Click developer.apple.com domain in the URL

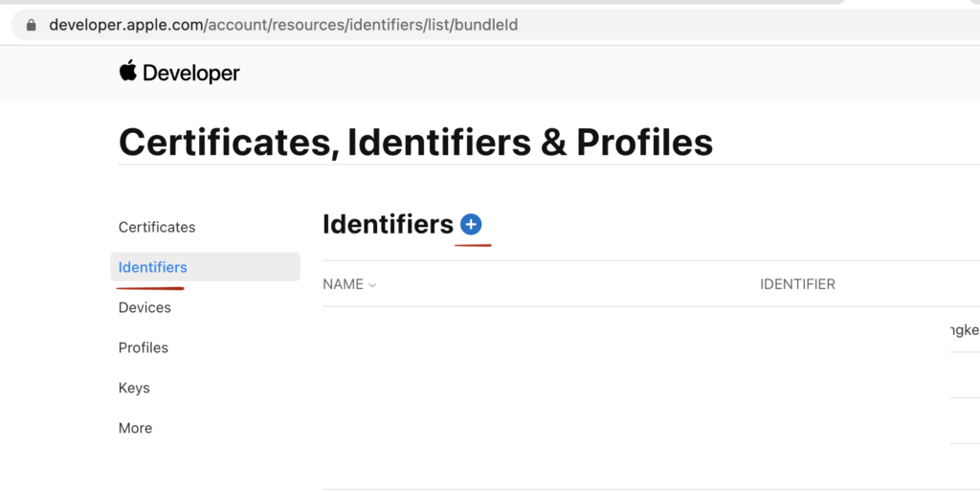[x=125, y=25]
